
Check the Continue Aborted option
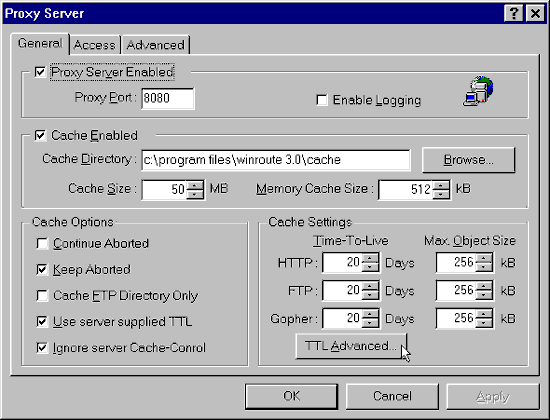42,243
